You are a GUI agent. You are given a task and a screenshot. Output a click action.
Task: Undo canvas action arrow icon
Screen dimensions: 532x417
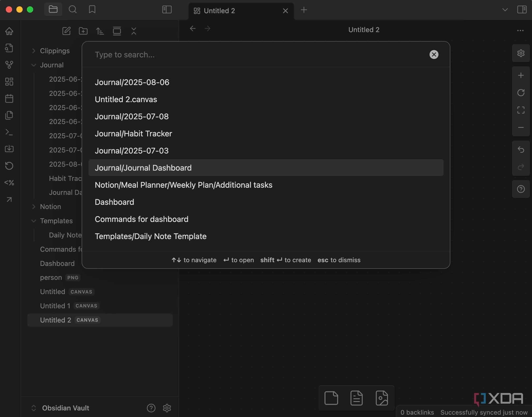click(x=521, y=150)
